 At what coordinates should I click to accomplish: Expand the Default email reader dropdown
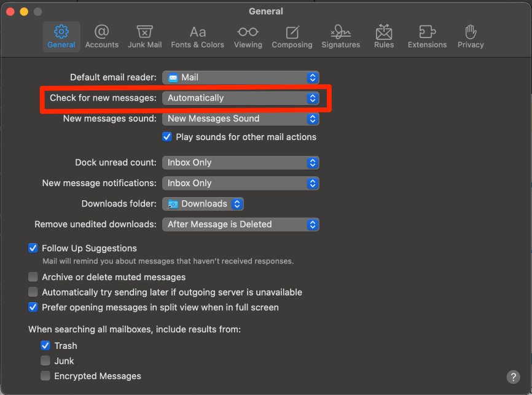click(x=241, y=77)
